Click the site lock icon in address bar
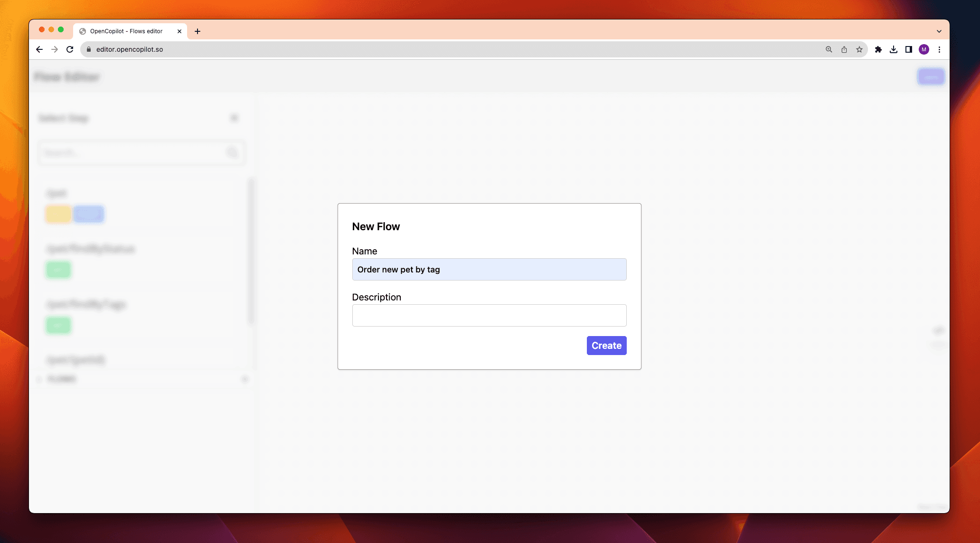Screen dimensions: 980x543 (89, 49)
